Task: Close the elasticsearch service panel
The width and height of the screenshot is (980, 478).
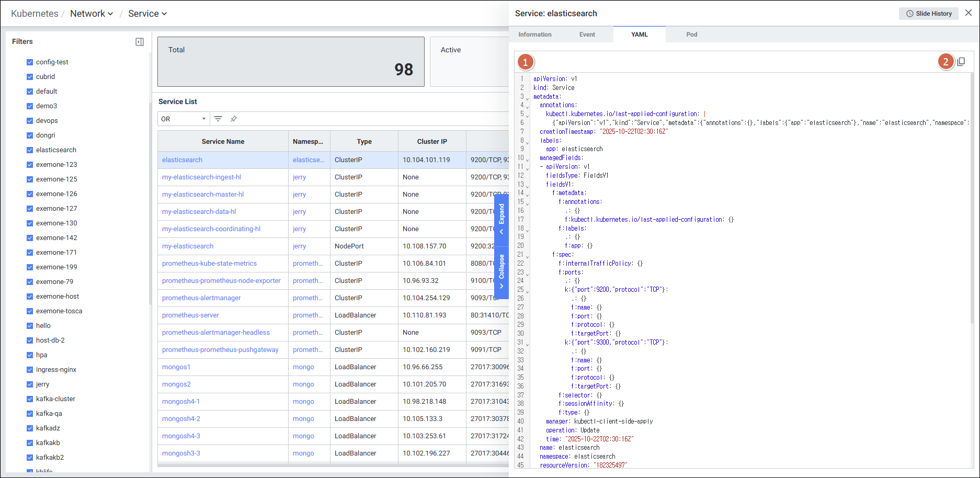Action: point(968,13)
